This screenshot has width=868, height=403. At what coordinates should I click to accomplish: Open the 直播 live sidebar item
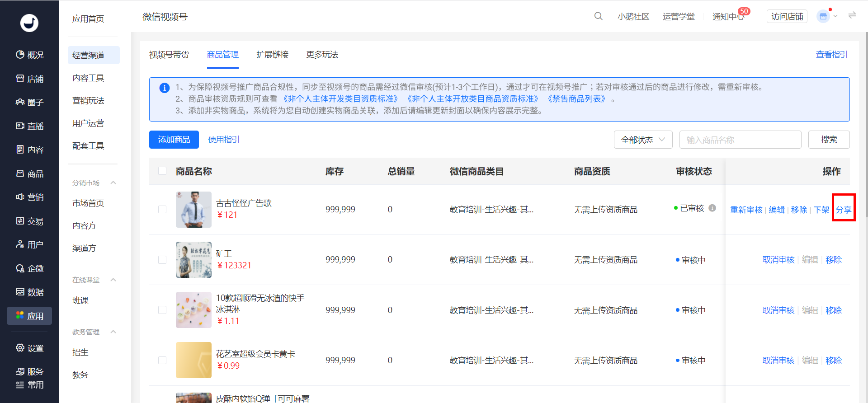[29, 127]
